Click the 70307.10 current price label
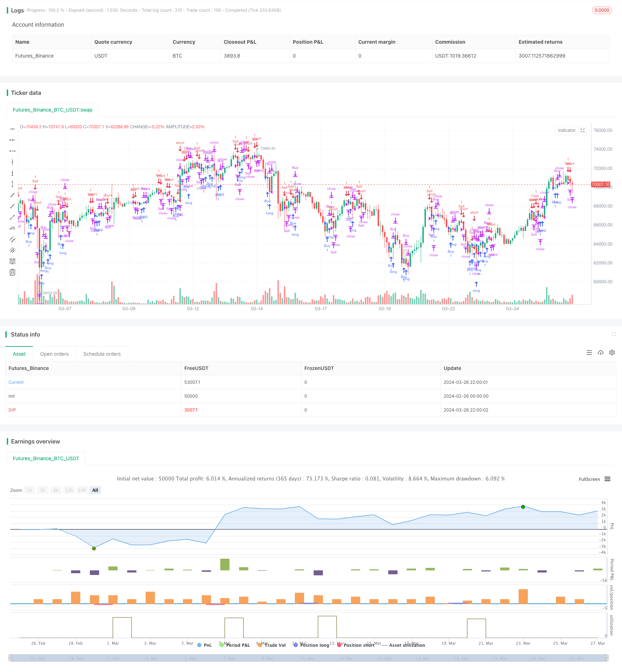 tap(600, 184)
